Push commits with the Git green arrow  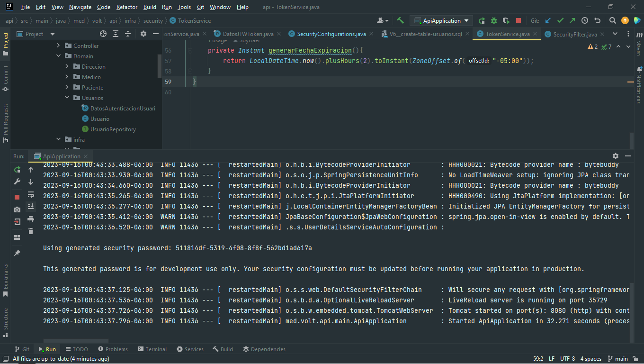pos(572,20)
